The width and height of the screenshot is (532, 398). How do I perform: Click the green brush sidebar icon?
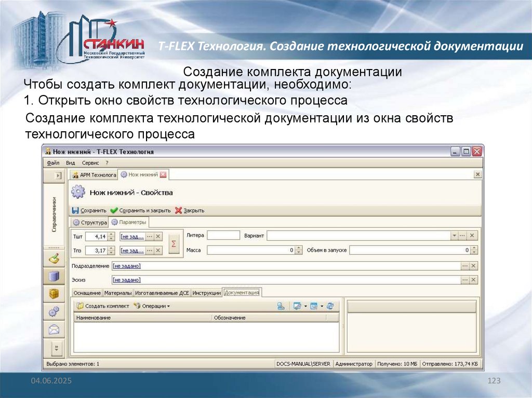point(54,259)
